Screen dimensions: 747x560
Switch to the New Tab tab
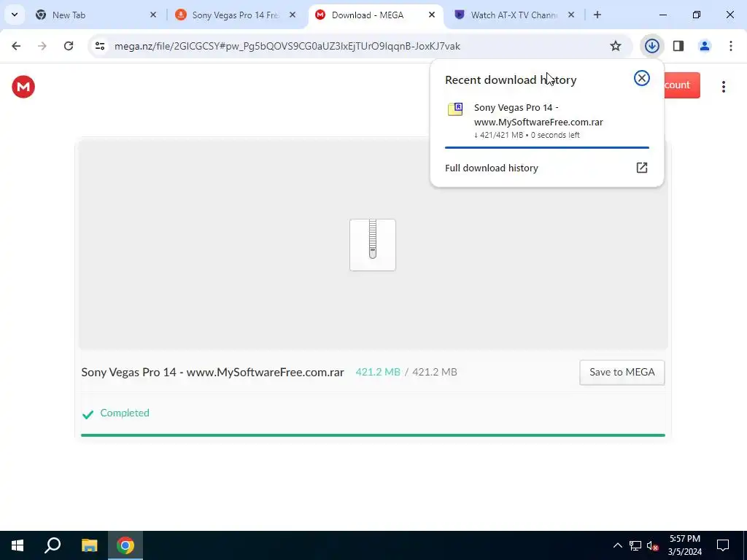click(x=96, y=15)
